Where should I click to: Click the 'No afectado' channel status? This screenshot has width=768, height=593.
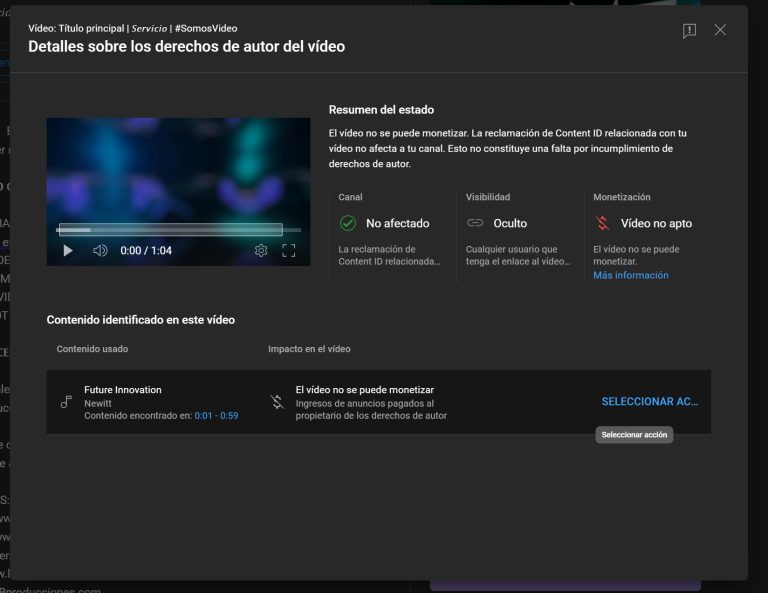coord(398,223)
